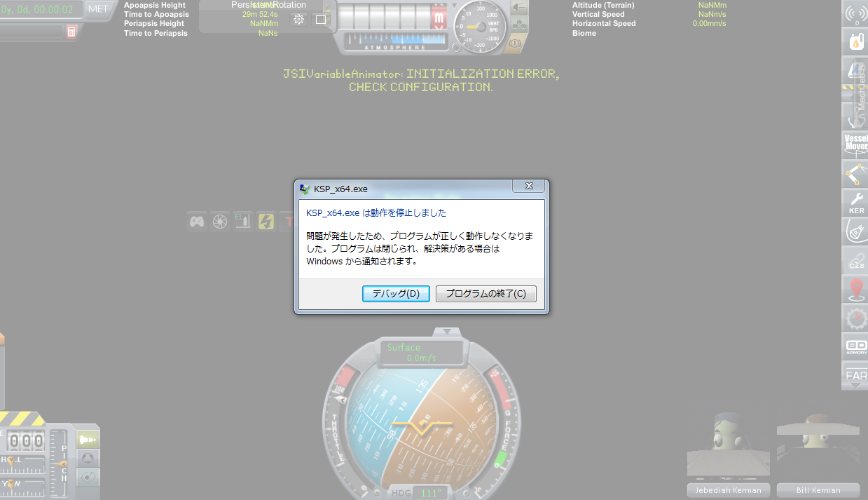Viewport: 868px width, 500px height.
Task: Click the vertical speed dial gauge
Action: coord(480,26)
